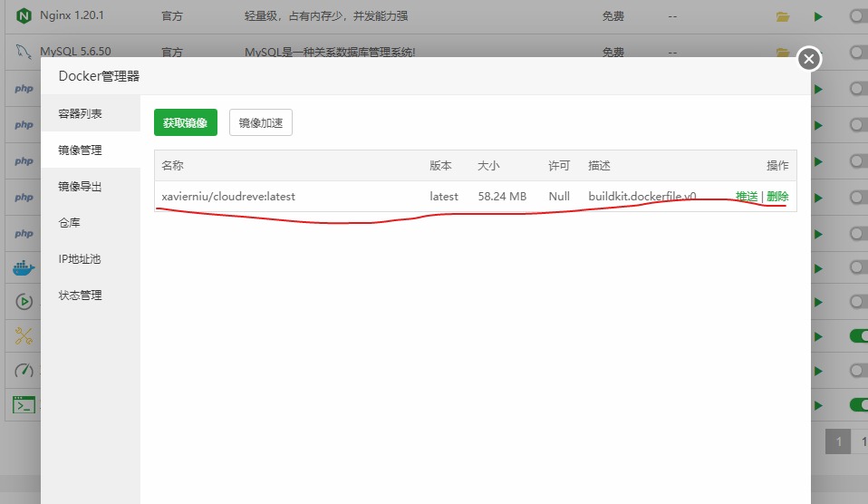Click the 大小 column header
This screenshot has height=504, width=868.
coord(488,166)
